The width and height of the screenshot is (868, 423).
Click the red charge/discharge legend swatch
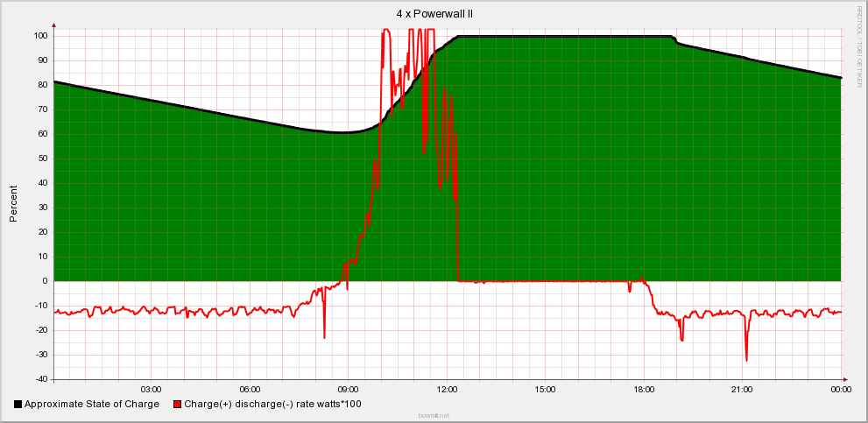(177, 405)
